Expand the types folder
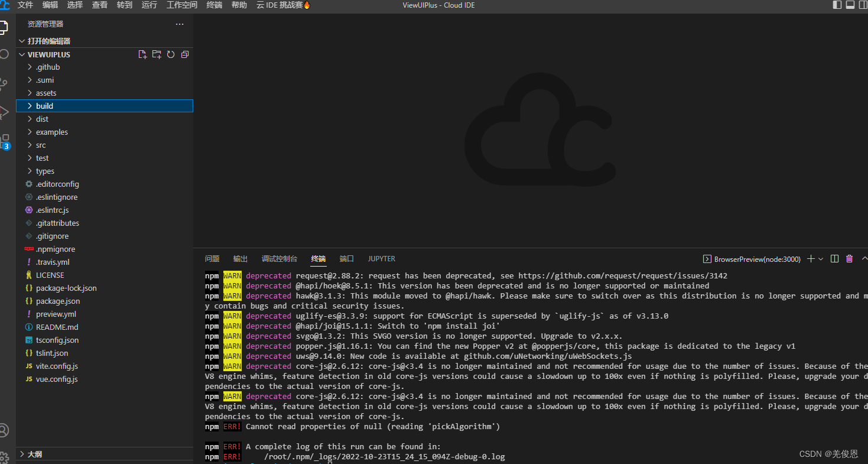868x464 pixels. (105, 171)
